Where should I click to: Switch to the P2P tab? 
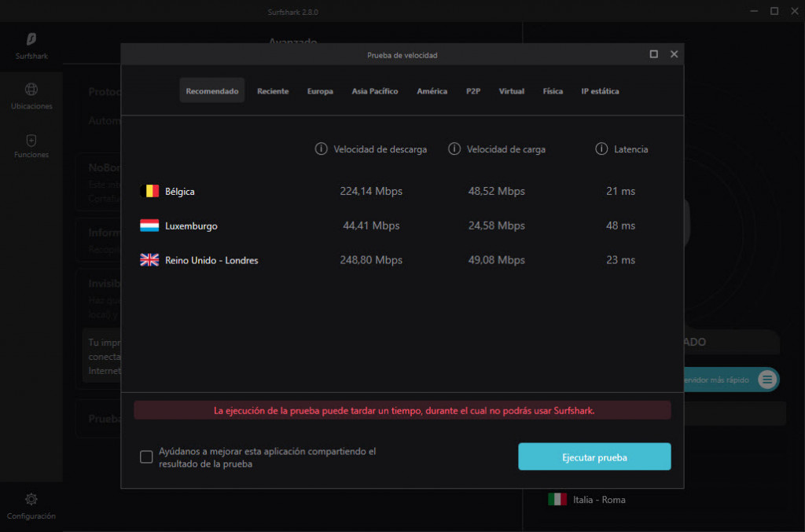[472, 91]
